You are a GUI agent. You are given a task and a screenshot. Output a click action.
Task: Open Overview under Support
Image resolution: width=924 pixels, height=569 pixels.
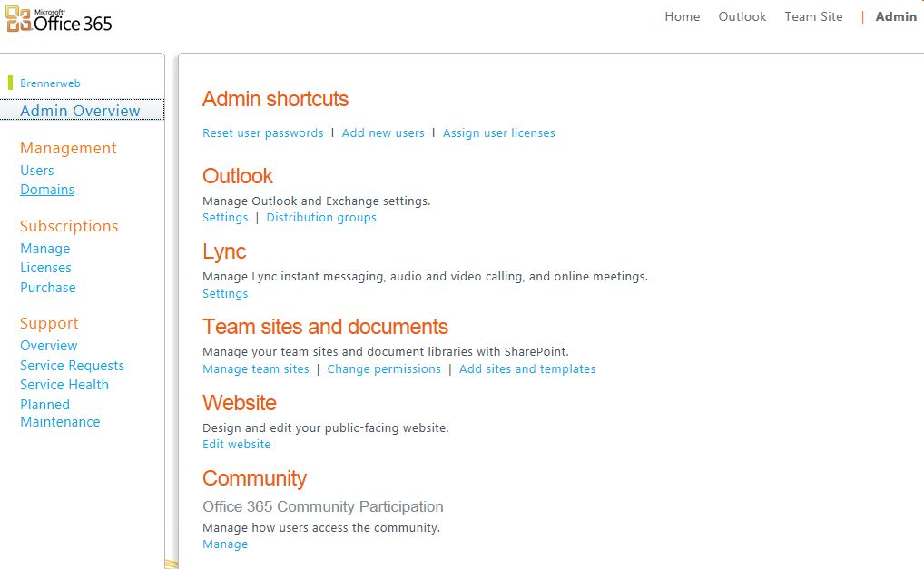(48, 346)
